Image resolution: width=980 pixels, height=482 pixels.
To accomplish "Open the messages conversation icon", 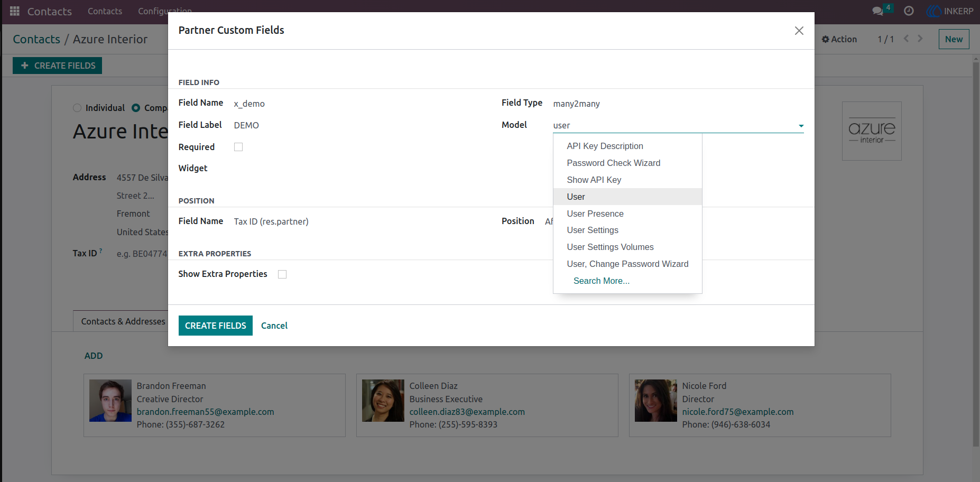I will pyautogui.click(x=878, y=11).
